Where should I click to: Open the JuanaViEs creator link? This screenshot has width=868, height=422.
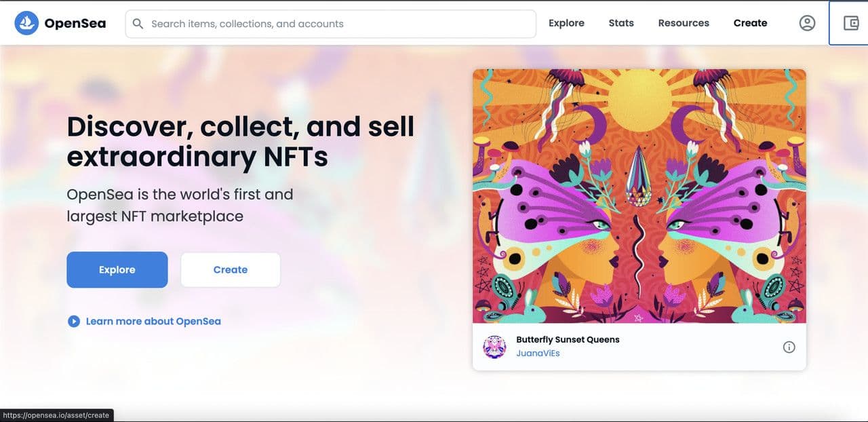[538, 353]
